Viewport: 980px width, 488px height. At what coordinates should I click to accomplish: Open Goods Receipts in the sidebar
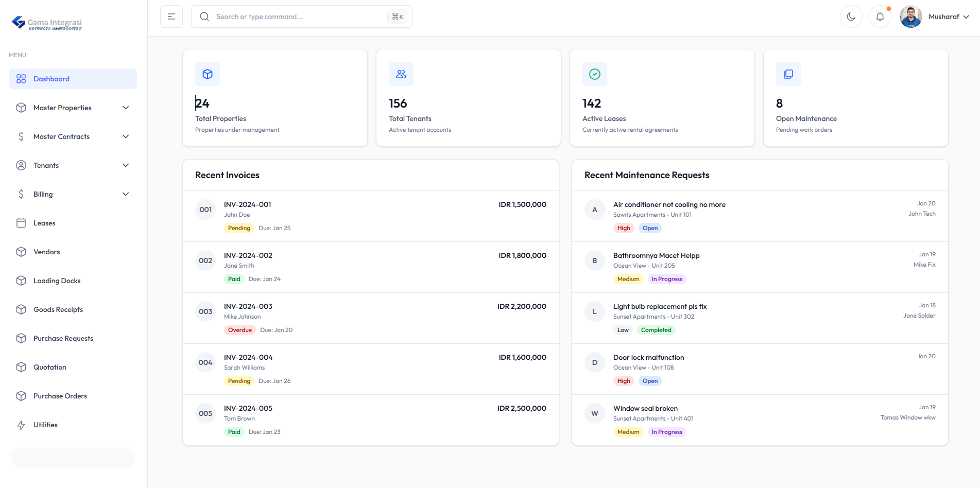click(73, 309)
